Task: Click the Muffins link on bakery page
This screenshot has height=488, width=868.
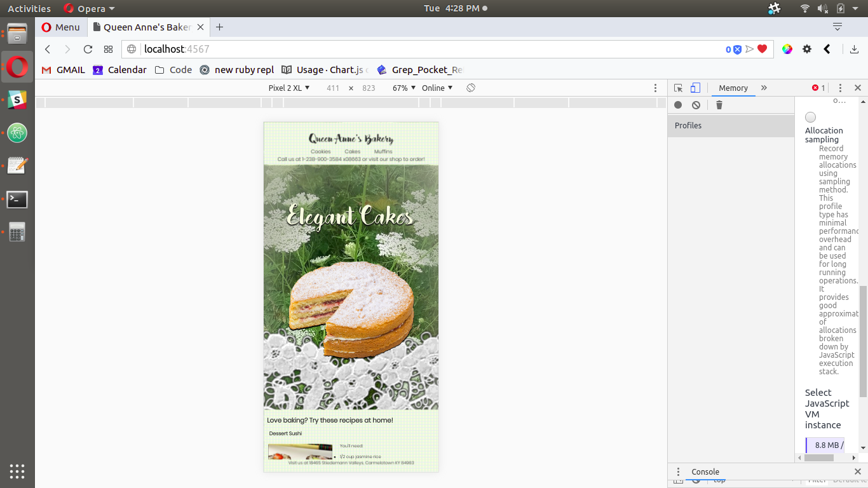Action: (383, 151)
